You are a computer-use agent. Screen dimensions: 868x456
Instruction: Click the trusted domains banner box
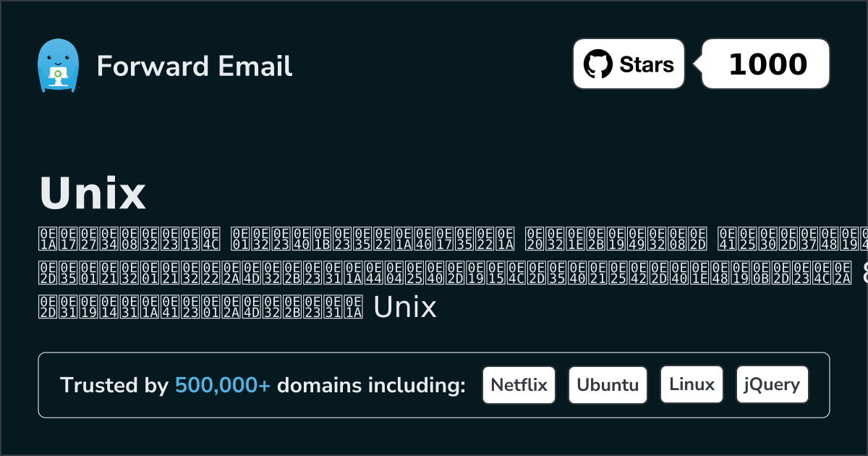click(x=434, y=384)
